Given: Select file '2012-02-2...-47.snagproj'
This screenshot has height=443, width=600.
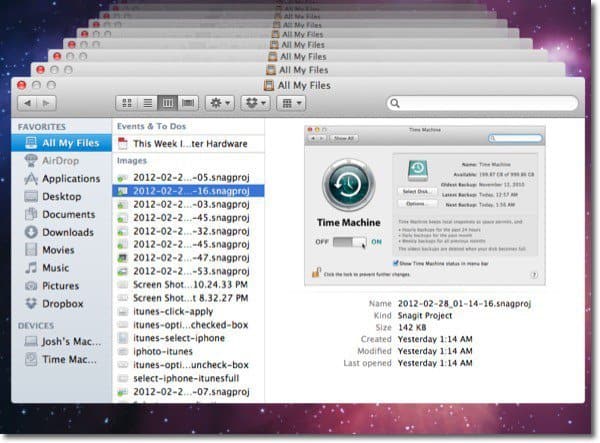Looking at the screenshot, I should (188, 258).
